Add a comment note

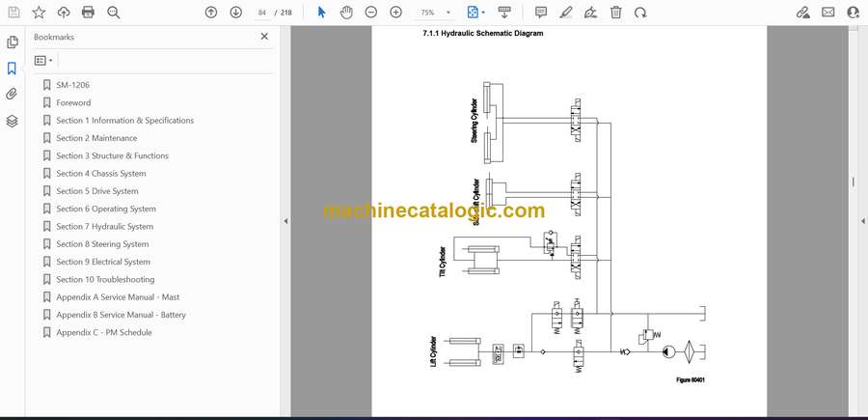pos(541,13)
